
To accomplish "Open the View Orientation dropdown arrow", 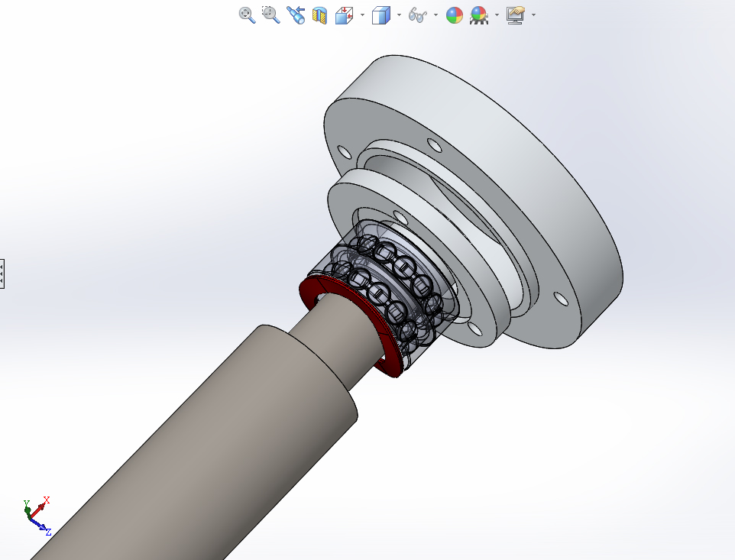I will [362, 15].
